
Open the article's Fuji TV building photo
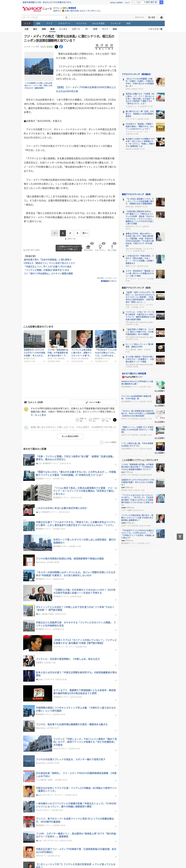point(39,66)
